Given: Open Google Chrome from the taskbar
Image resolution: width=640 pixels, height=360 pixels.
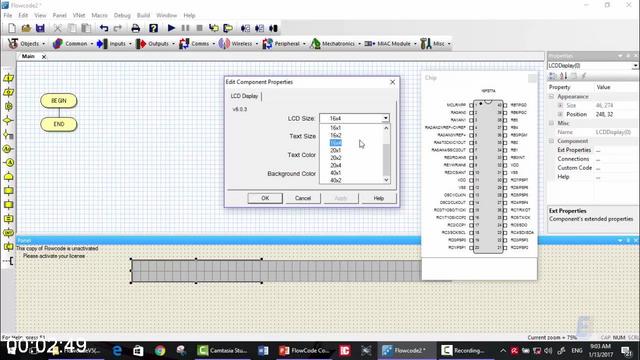Looking at the screenshot, I should pos(160,350).
